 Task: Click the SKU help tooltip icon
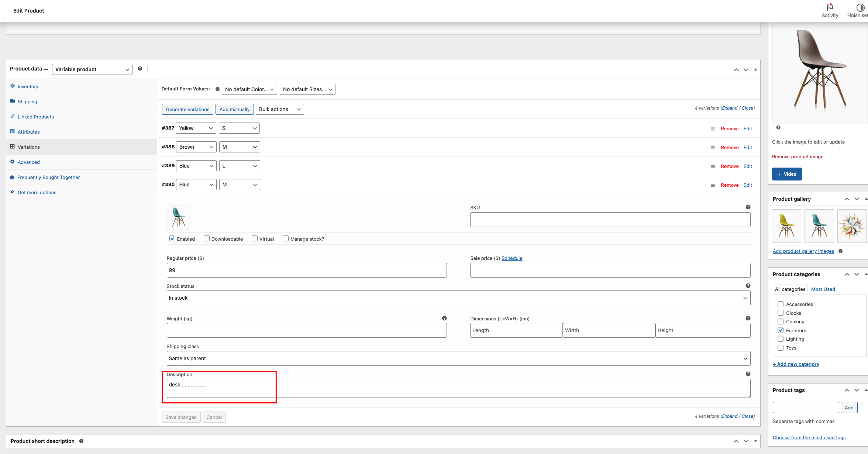pyautogui.click(x=748, y=207)
